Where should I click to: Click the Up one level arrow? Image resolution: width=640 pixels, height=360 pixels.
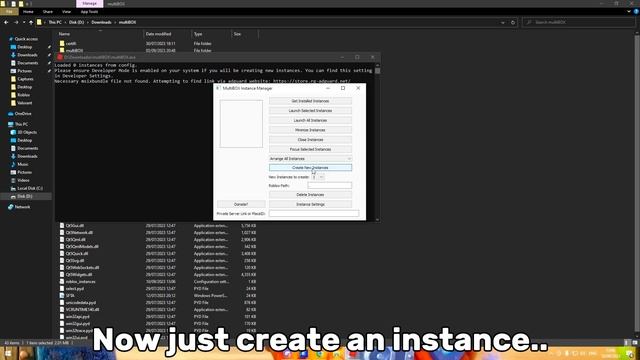31,22
